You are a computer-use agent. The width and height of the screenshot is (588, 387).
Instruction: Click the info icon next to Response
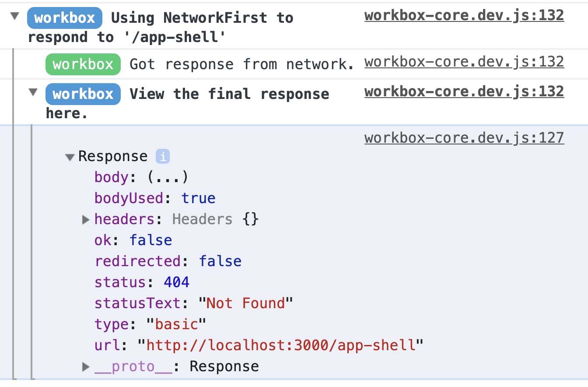point(163,156)
